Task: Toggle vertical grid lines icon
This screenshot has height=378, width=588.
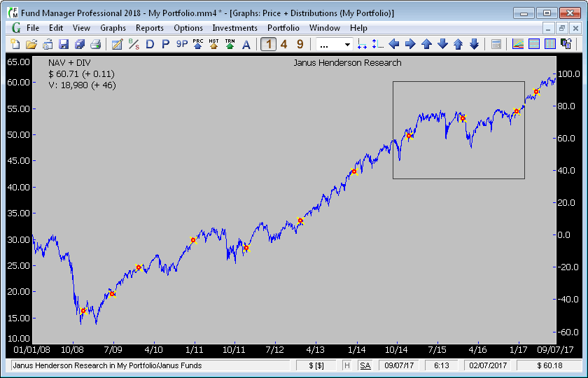Action: (549, 44)
